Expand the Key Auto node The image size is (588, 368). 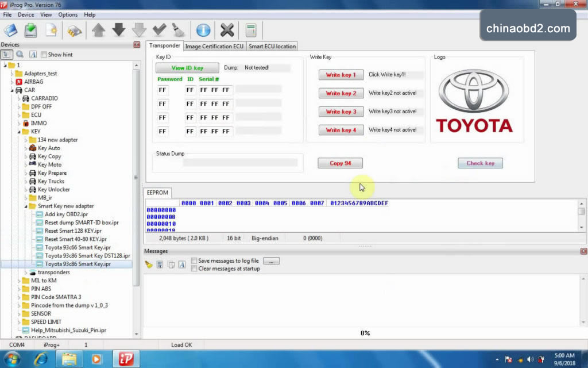coord(26,148)
